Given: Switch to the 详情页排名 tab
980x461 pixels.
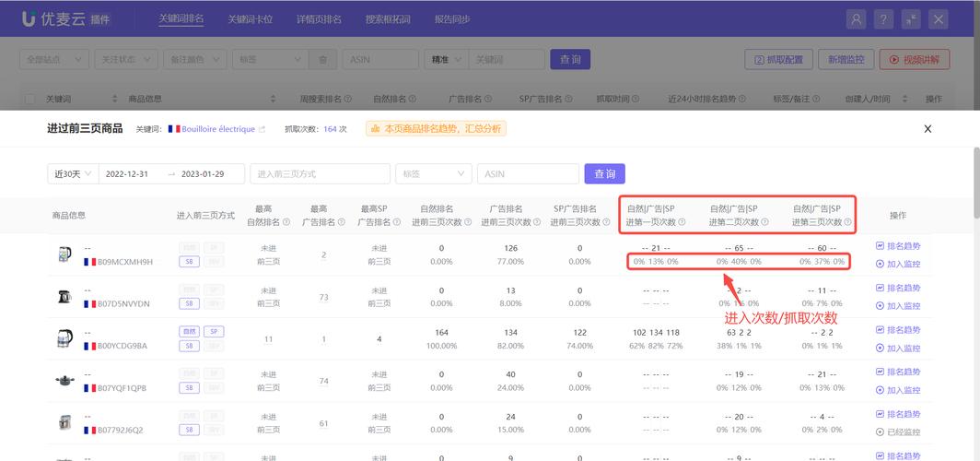Looking at the screenshot, I should (x=319, y=18).
